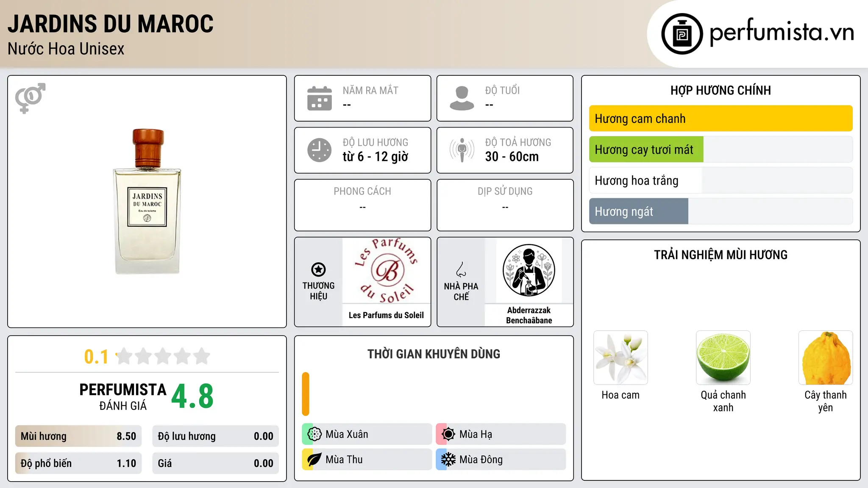Click the Phong cách info box
Image resolution: width=868 pixels, height=488 pixels.
coord(363,205)
